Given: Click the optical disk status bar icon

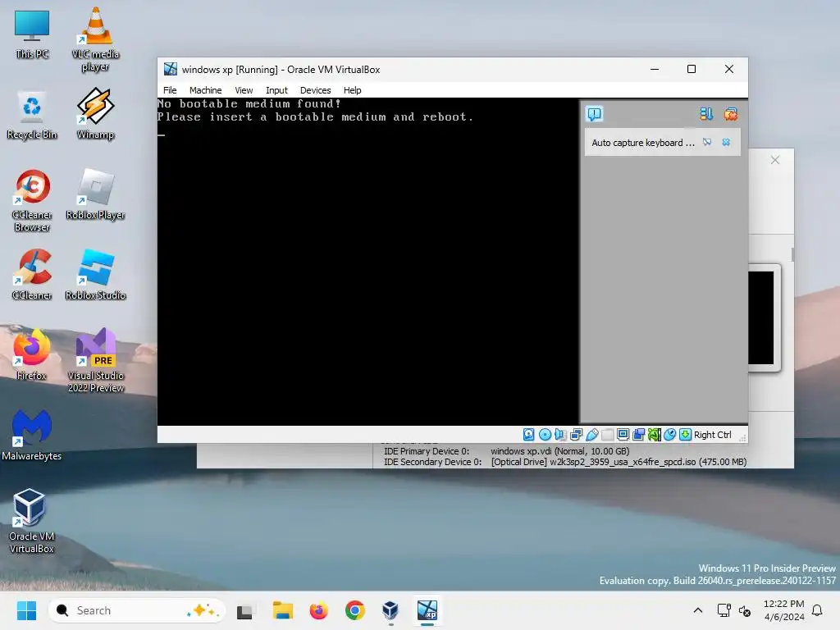Looking at the screenshot, I should pyautogui.click(x=545, y=435).
